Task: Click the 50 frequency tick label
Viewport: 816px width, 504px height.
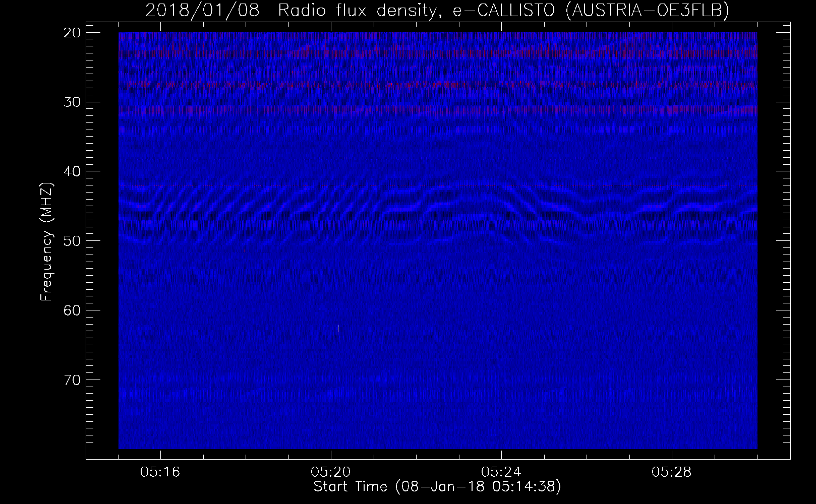Action: [73, 240]
